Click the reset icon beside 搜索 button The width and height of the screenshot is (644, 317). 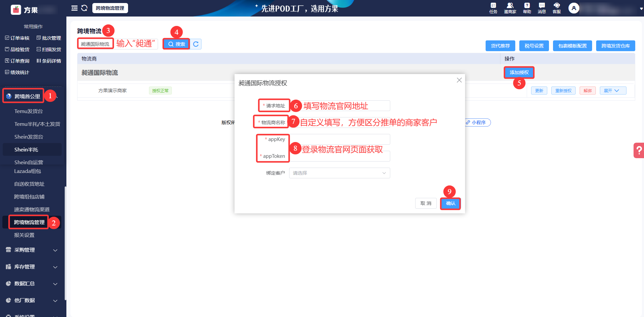196,44
